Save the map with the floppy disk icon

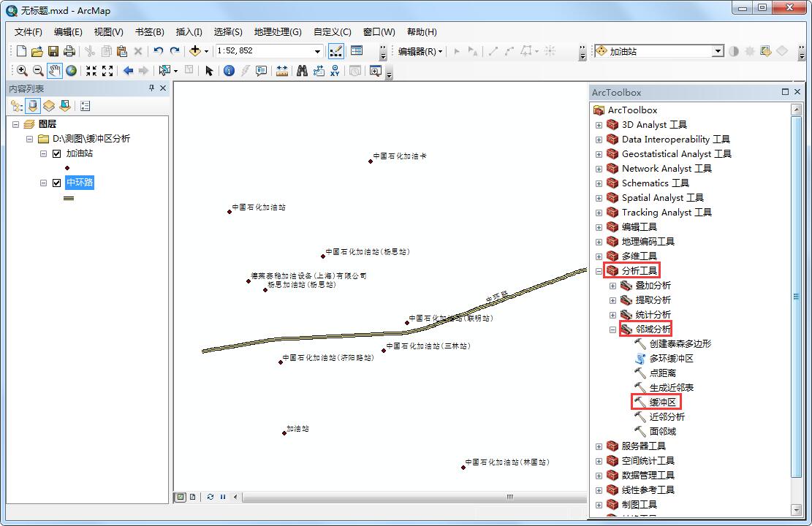pyautogui.click(x=53, y=50)
